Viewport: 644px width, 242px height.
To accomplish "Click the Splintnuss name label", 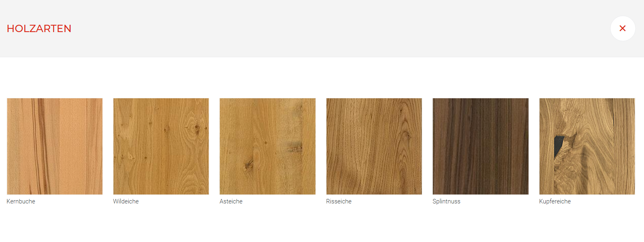I will (x=446, y=201).
